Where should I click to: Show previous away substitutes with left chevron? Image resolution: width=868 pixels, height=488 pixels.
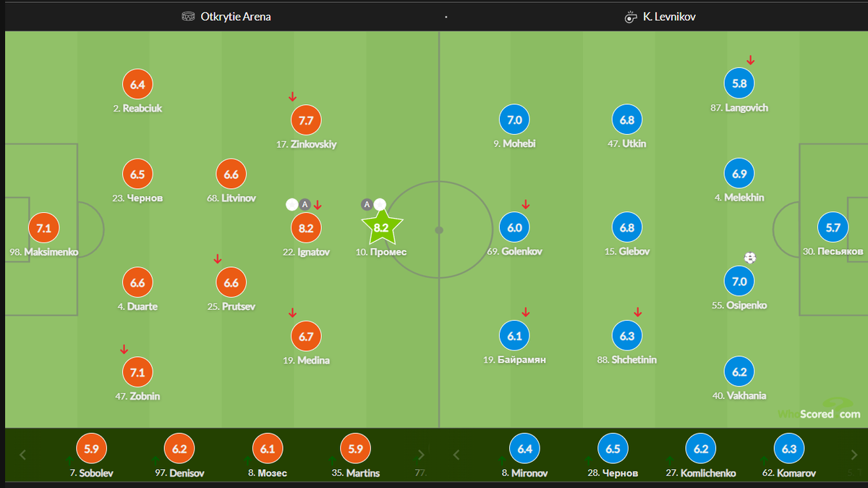coord(456,455)
